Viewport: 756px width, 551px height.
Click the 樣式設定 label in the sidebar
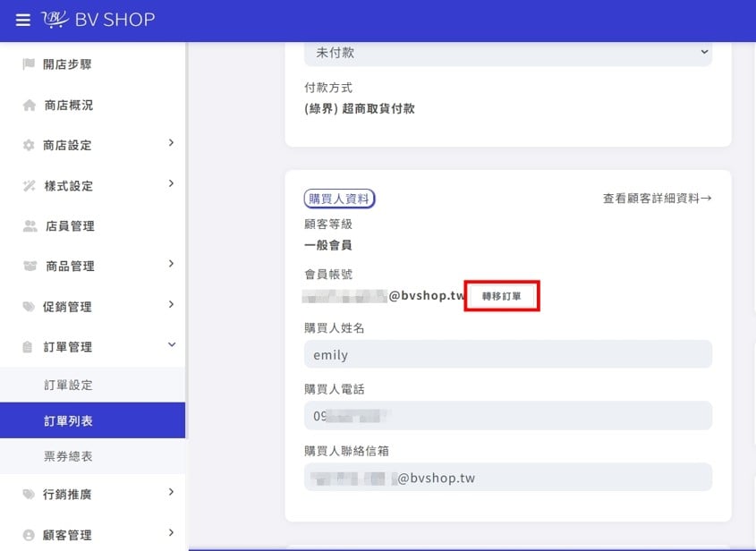point(69,185)
